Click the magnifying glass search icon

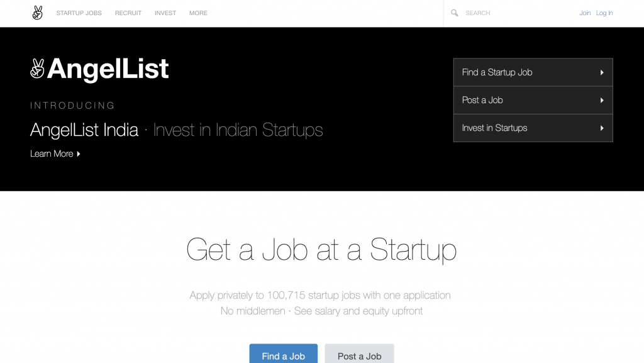[x=454, y=13]
